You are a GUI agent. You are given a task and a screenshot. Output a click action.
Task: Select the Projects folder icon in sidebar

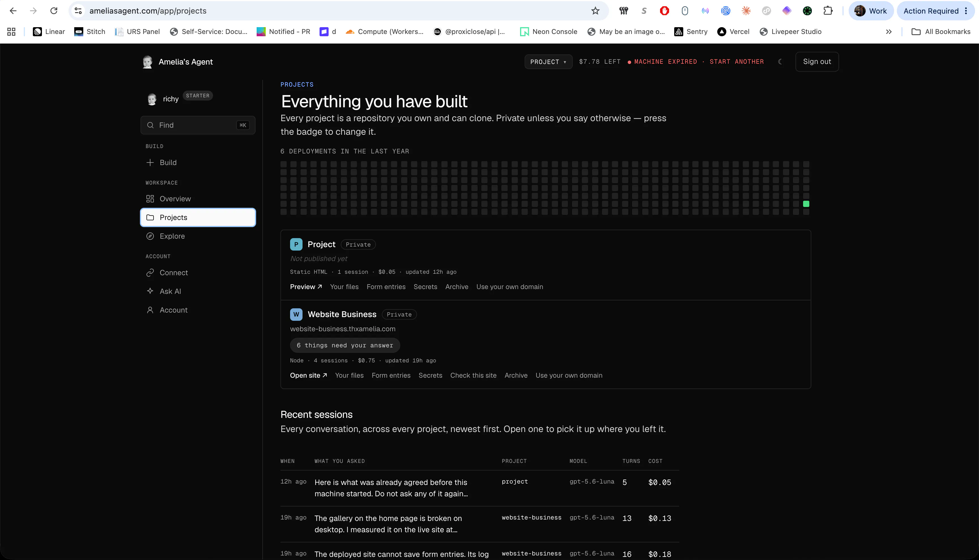click(x=150, y=217)
